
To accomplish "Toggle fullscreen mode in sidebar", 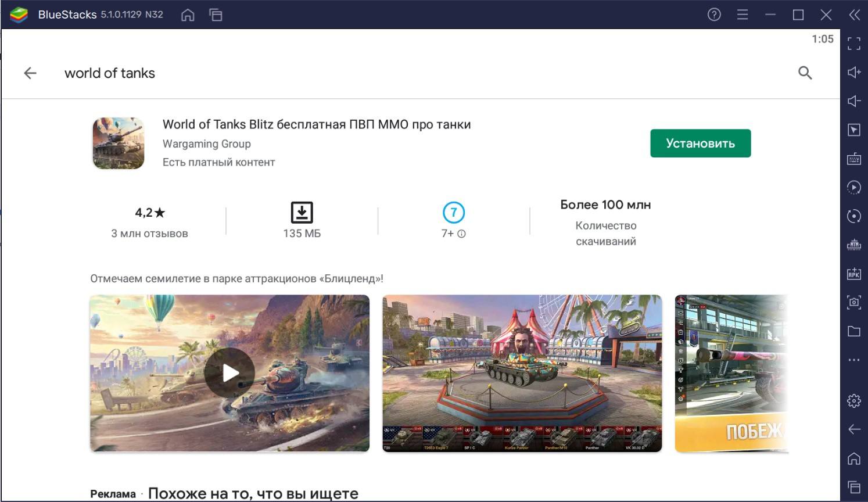I will [x=853, y=44].
